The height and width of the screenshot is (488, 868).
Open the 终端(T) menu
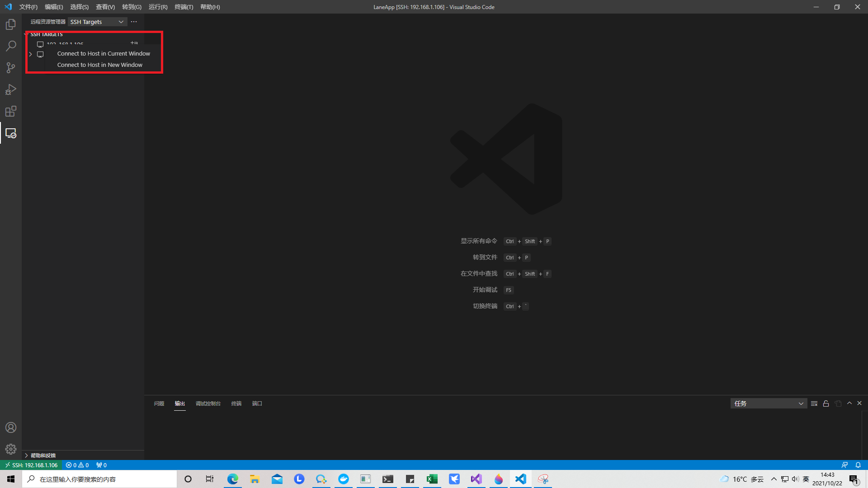coord(184,7)
